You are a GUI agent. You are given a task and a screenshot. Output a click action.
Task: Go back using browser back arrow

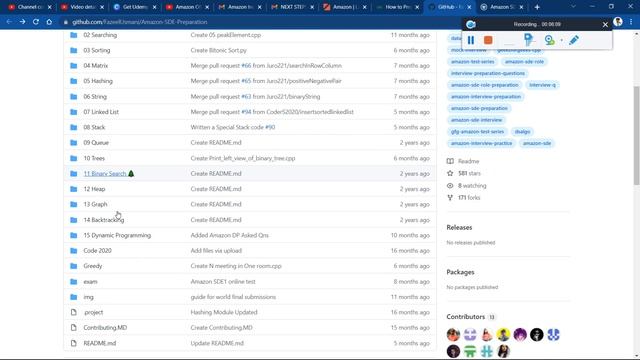(9, 22)
